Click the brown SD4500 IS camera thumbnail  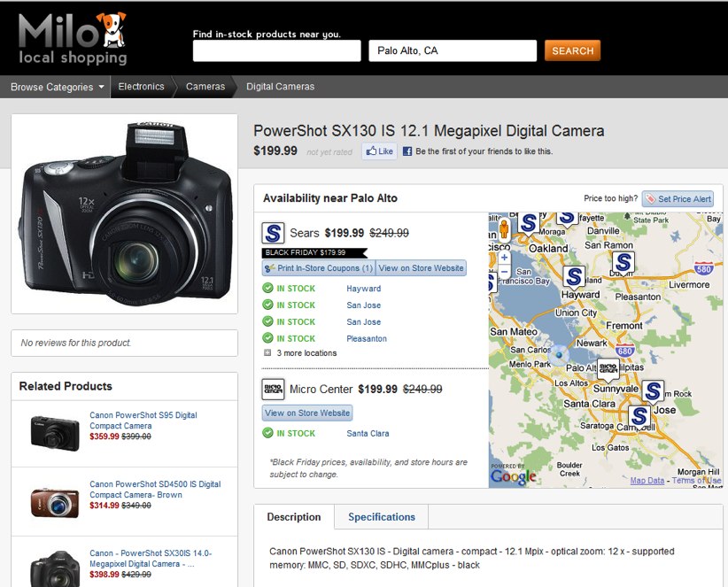tap(55, 503)
